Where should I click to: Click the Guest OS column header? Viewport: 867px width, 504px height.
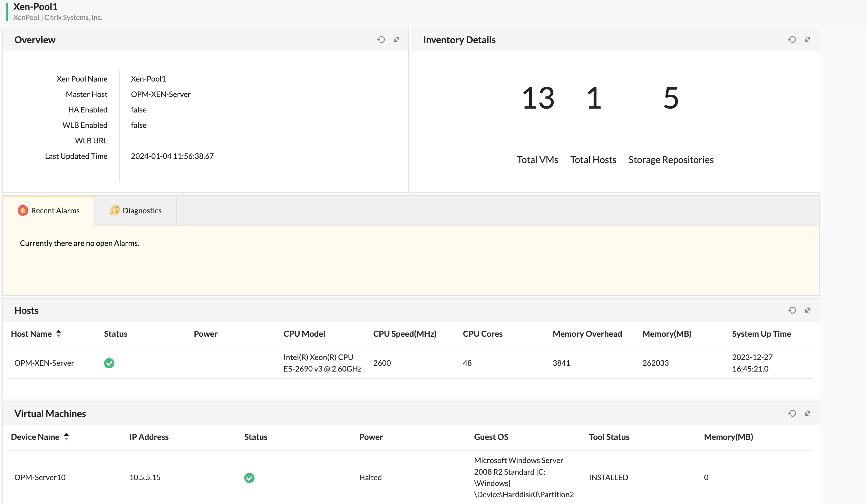tap(491, 437)
